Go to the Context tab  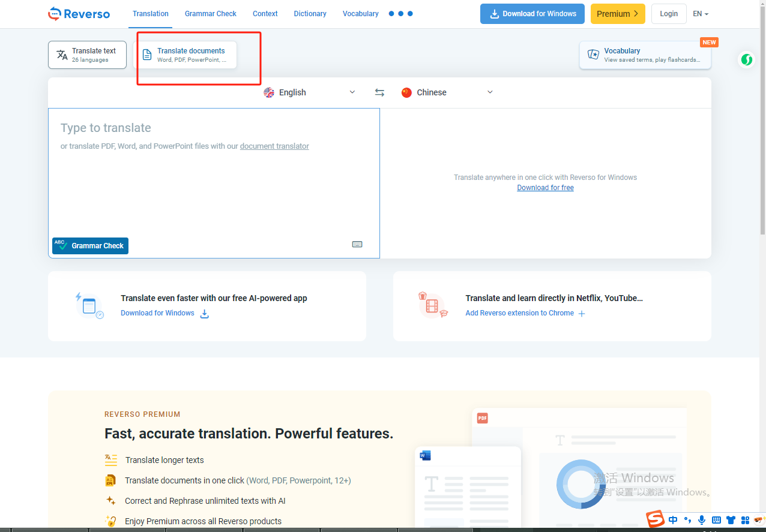(265, 13)
